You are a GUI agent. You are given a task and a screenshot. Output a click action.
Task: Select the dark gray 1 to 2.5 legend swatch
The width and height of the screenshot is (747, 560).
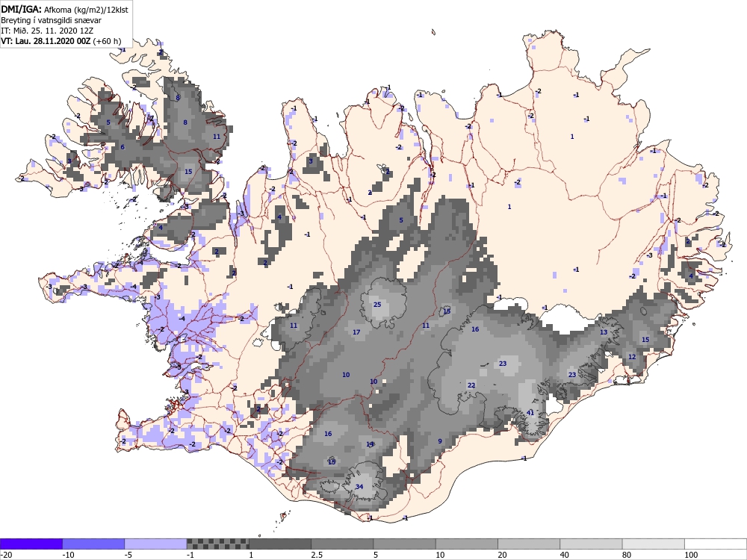click(280, 544)
